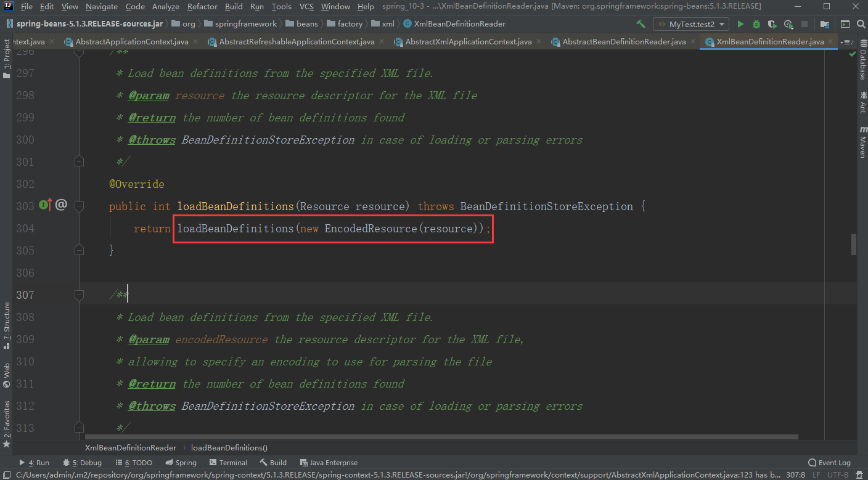The image size is (868, 480).
Task: Open the Run tool window
Action: point(34,463)
